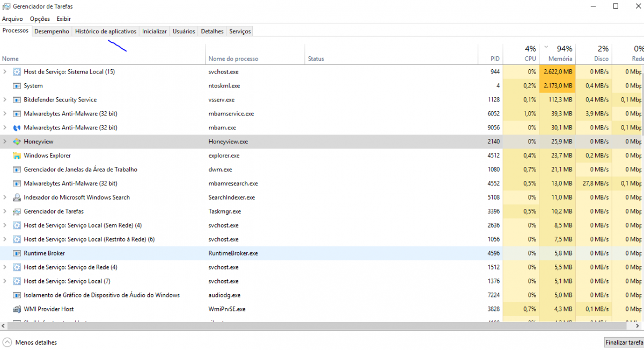The height and width of the screenshot is (350, 644).
Task: Switch to the Desempenho tab
Action: [x=52, y=31]
